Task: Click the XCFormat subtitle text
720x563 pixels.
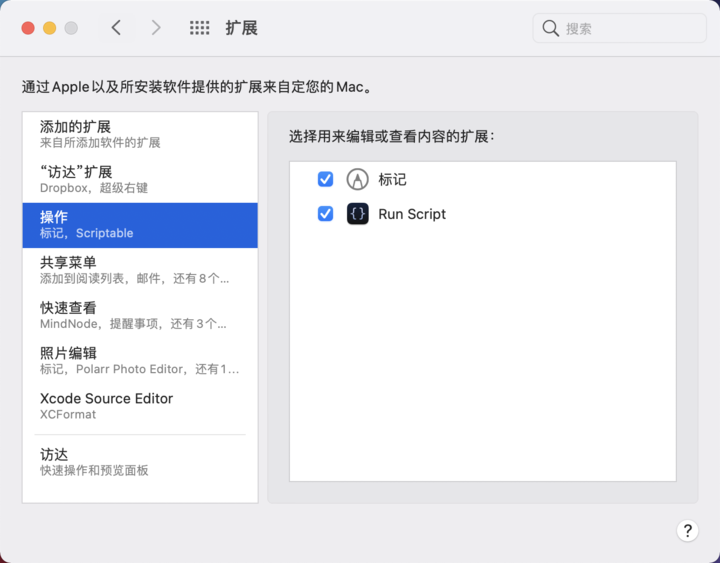Action: click(68, 415)
